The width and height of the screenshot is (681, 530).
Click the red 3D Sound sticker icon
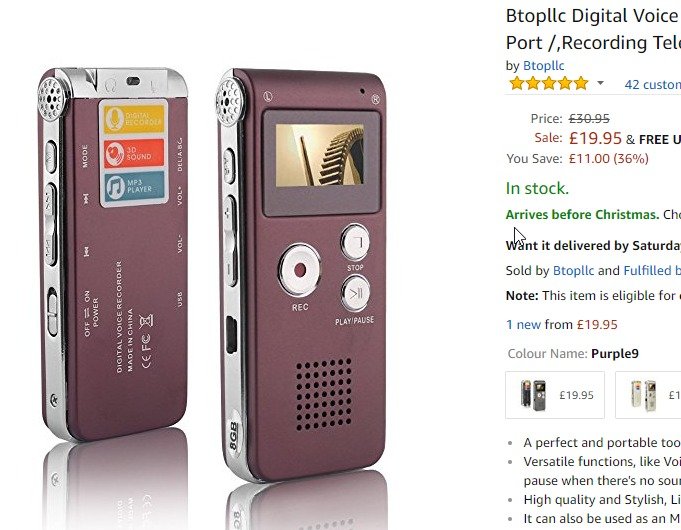(134, 153)
